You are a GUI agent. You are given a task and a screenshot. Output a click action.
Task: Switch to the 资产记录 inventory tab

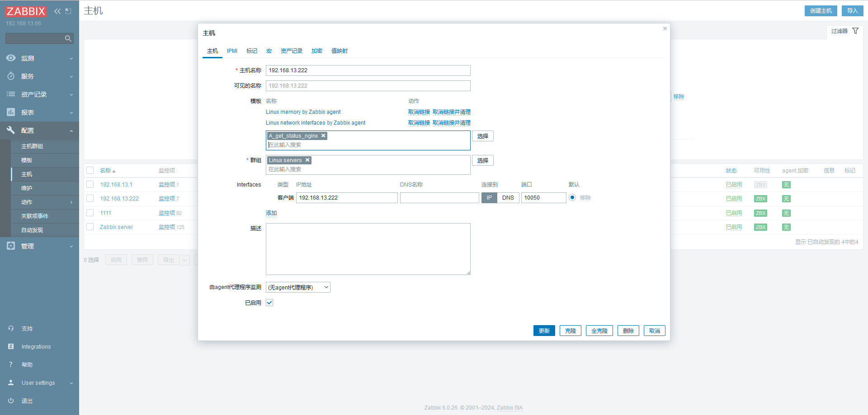pos(291,51)
